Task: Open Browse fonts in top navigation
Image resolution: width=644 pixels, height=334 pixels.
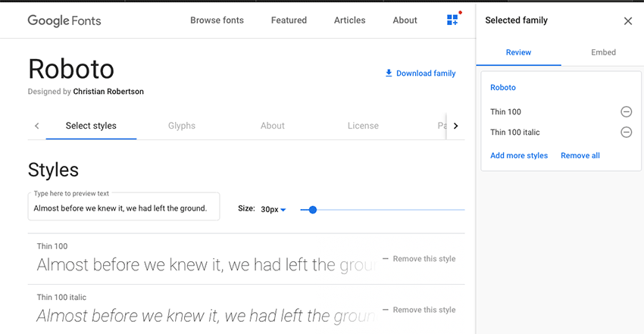Action: (217, 20)
